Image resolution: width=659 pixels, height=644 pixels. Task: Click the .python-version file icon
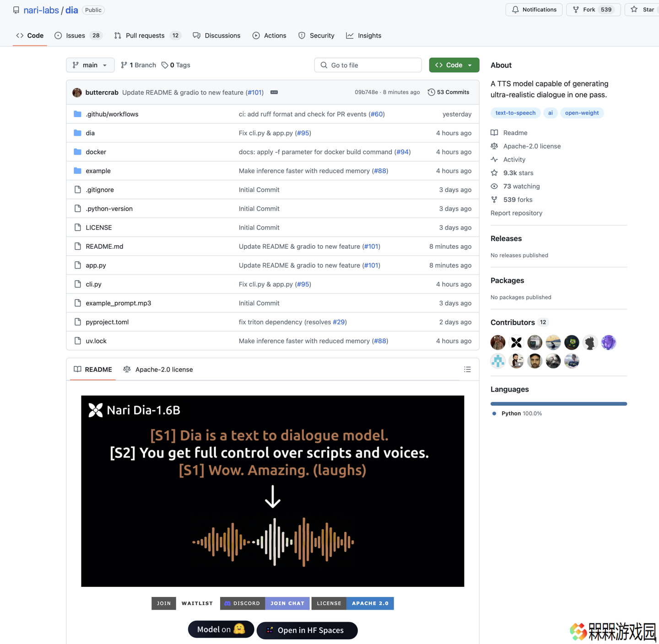click(77, 209)
